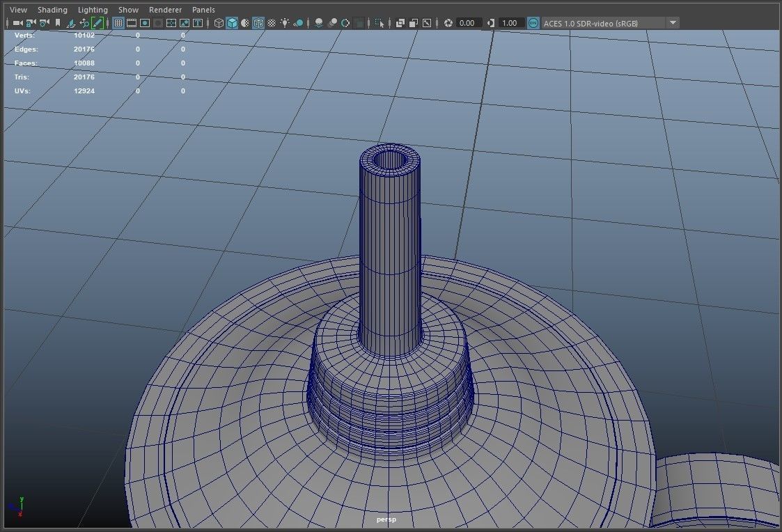
Task: Click the Faces count 10088
Action: [84, 63]
